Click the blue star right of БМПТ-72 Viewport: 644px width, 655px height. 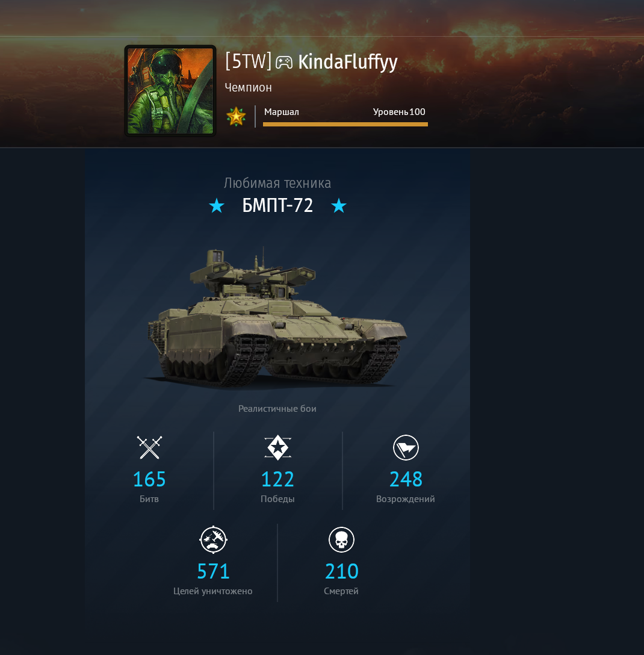(x=339, y=205)
